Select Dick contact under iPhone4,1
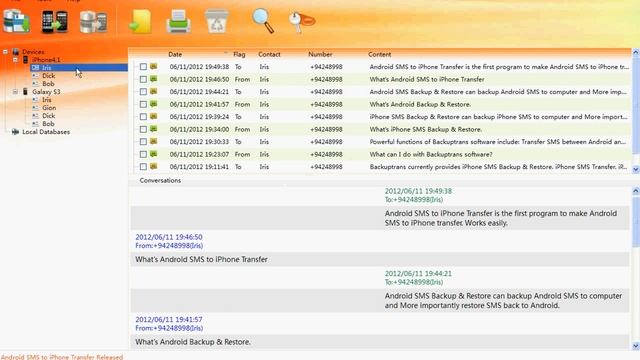 coord(48,76)
